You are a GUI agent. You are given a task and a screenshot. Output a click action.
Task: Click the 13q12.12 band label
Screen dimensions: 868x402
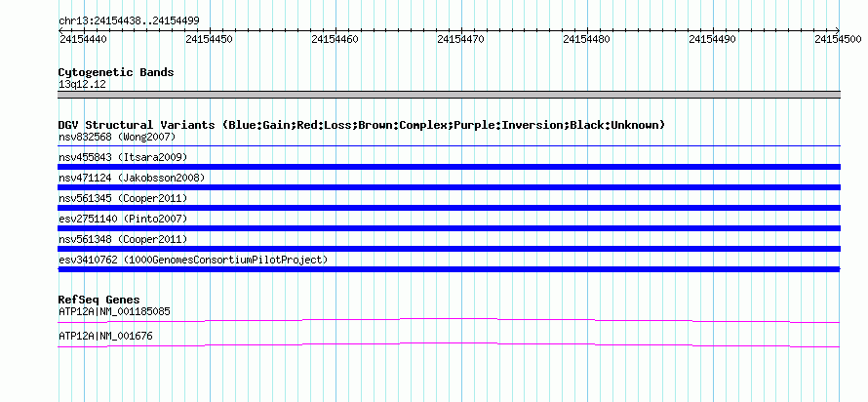82,85
